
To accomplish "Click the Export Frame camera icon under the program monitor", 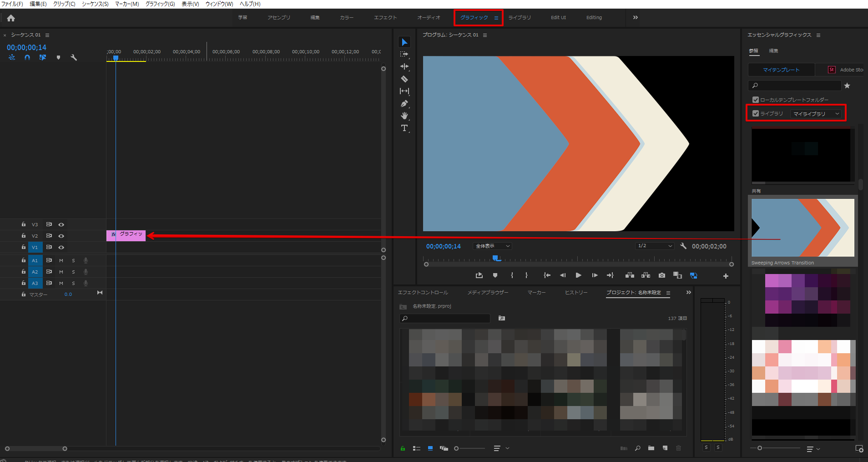I will 661,275.
